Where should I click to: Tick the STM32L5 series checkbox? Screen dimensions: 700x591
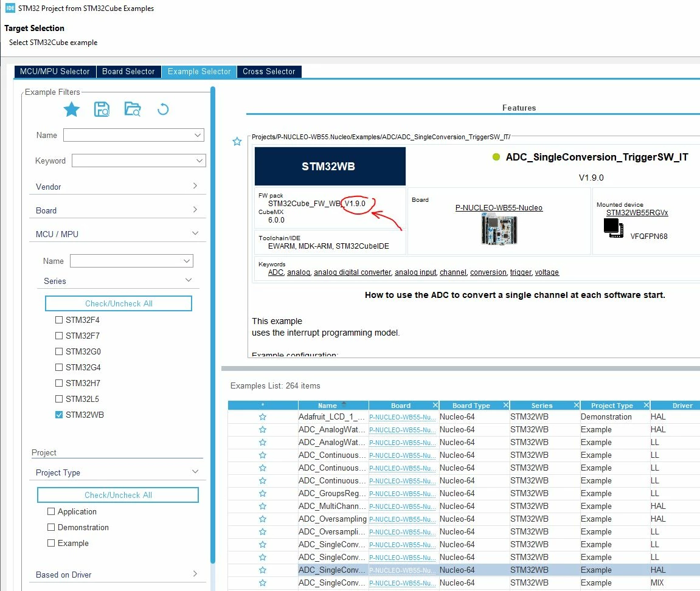pos(59,399)
